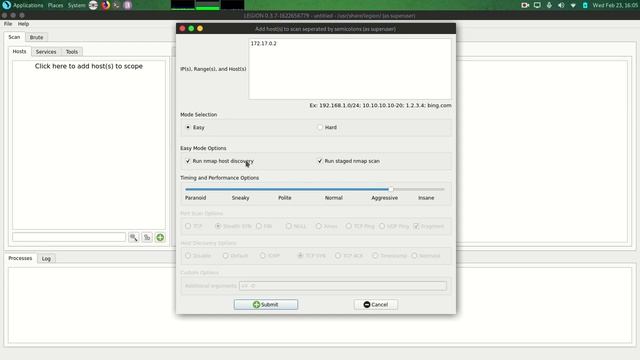The height and width of the screenshot is (360, 640).
Task: Click the Cancel button
Action: point(376,304)
